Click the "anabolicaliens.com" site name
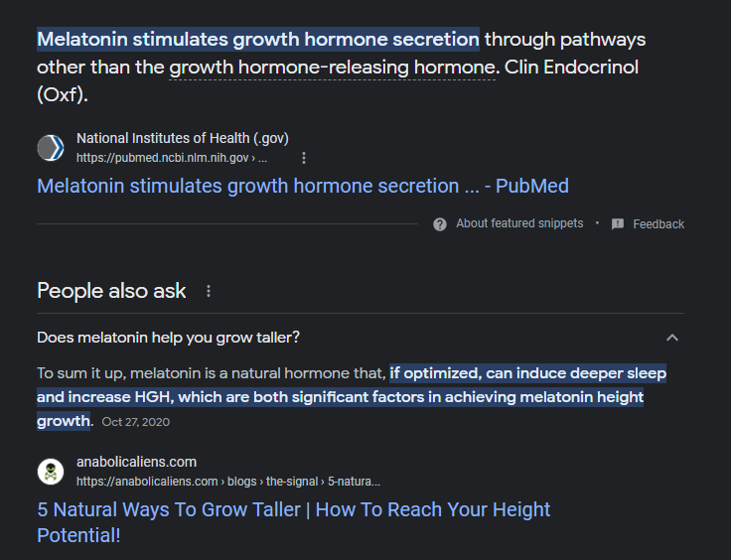Image resolution: width=731 pixels, height=560 pixels. point(136,462)
